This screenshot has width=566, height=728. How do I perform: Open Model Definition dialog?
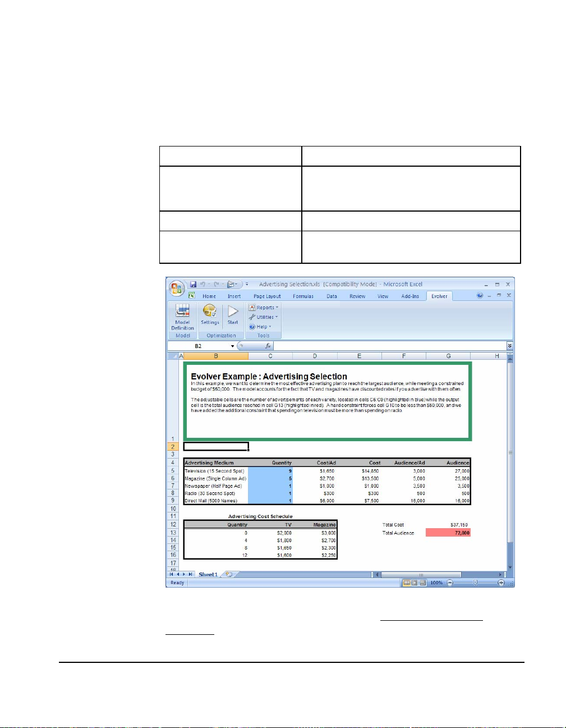pyautogui.click(x=182, y=317)
